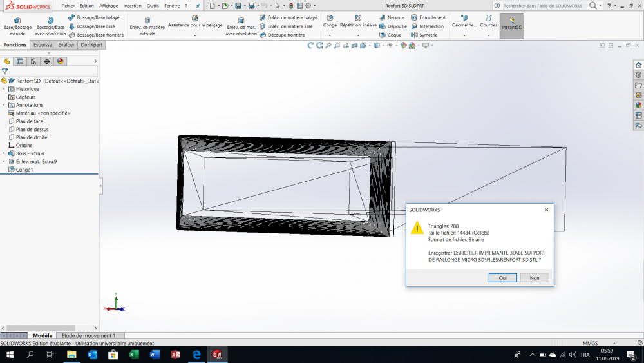Viewport: 644px width, 363px height.
Task: Choose Enlèv. de matière lissé
Action: point(286,26)
